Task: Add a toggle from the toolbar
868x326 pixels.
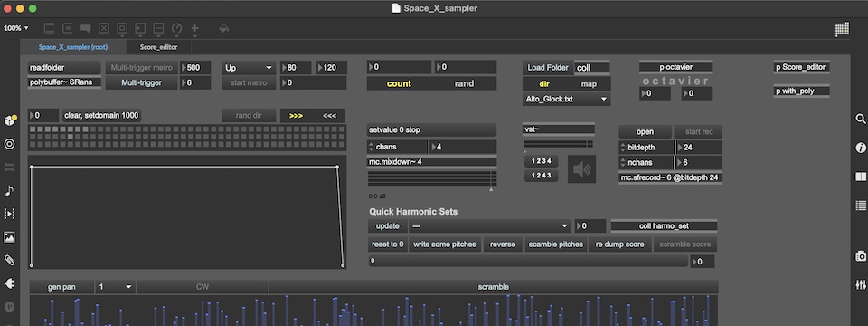Action: click(103, 28)
